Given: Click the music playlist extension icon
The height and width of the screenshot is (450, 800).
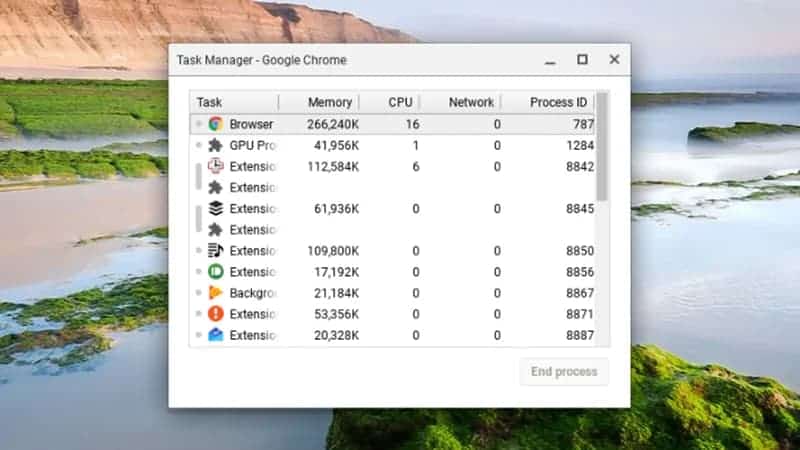Looking at the screenshot, I should (x=215, y=251).
